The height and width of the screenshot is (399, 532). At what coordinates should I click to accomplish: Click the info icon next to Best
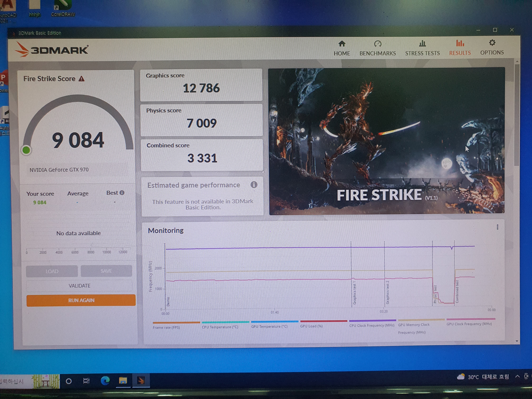[x=122, y=193]
